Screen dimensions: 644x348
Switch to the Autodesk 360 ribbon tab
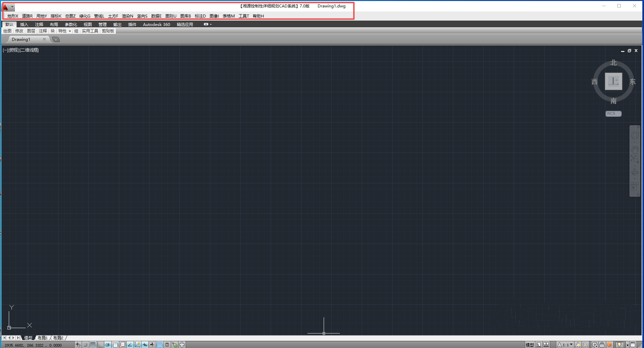(157, 24)
